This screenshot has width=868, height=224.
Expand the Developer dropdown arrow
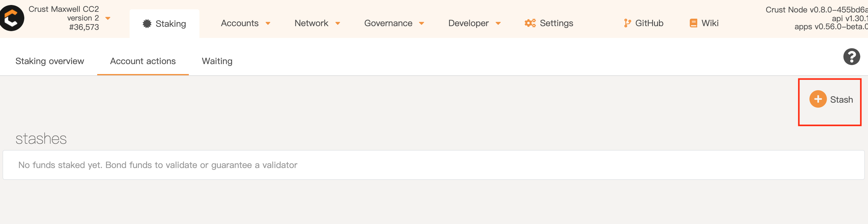click(498, 24)
